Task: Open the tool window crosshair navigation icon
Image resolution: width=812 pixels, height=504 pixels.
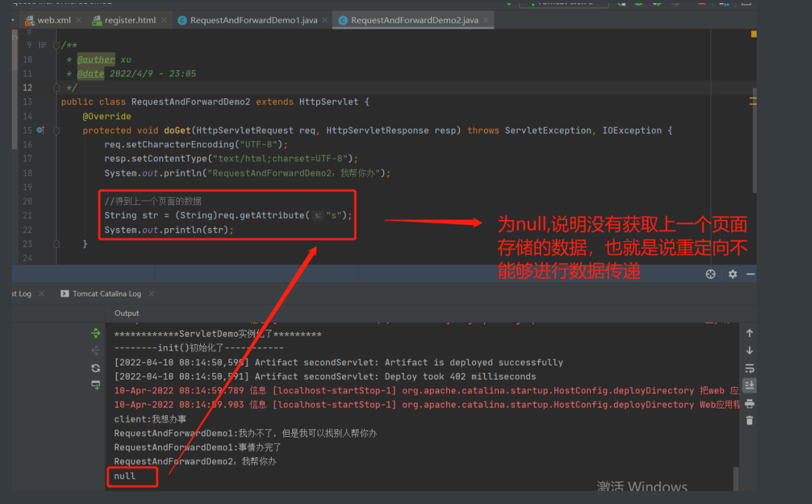Action: pos(711,274)
